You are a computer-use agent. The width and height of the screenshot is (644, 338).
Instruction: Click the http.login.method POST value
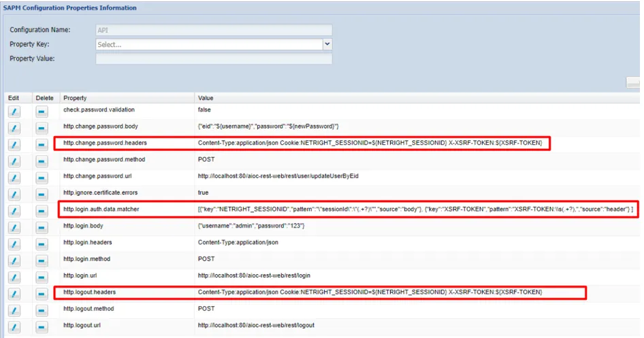(x=206, y=259)
